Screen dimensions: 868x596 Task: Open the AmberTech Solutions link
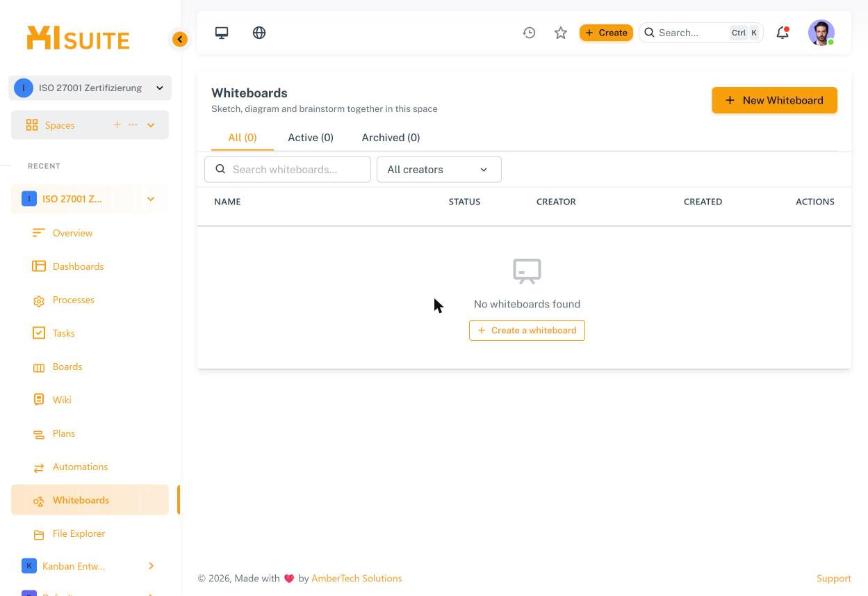click(357, 579)
